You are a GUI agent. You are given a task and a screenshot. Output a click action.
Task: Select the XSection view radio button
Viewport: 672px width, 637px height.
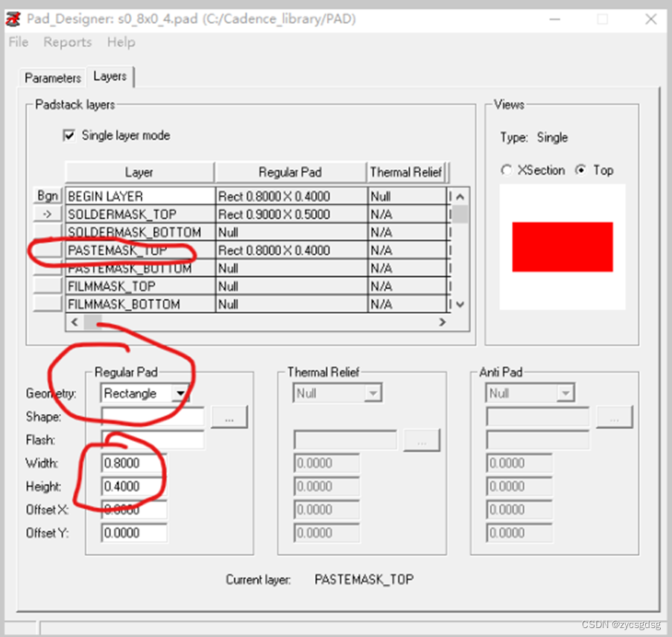(x=507, y=170)
